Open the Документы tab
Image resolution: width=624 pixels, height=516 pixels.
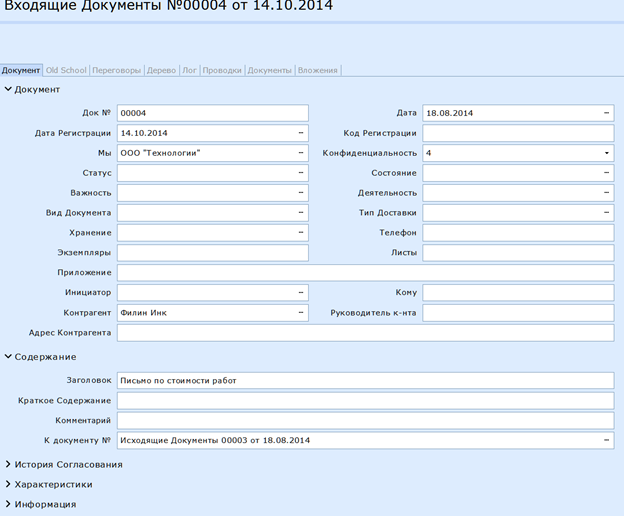[269, 70]
